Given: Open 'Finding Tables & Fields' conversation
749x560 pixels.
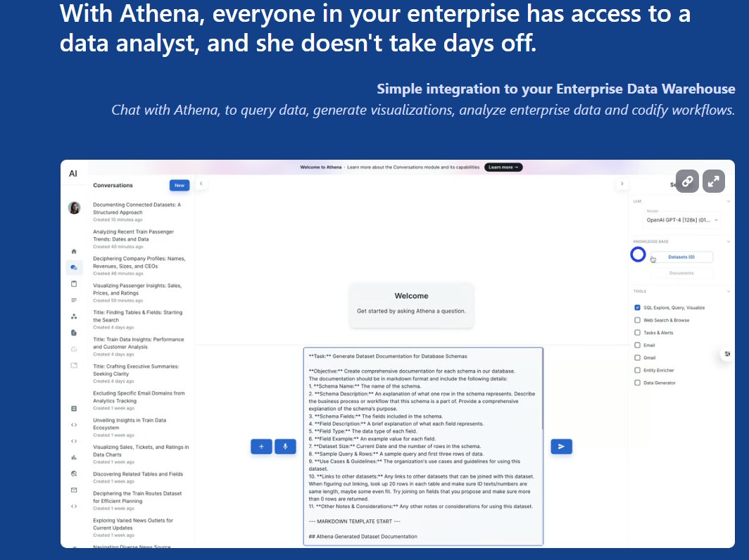Looking at the screenshot, I should tap(139, 320).
